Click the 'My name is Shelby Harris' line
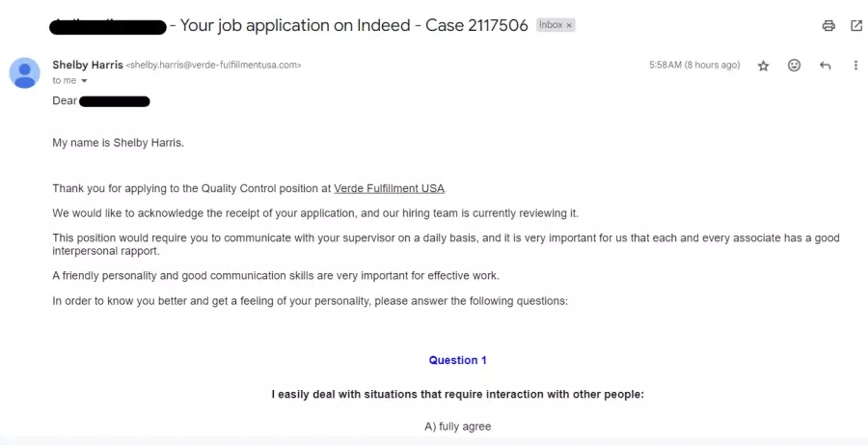 point(118,143)
